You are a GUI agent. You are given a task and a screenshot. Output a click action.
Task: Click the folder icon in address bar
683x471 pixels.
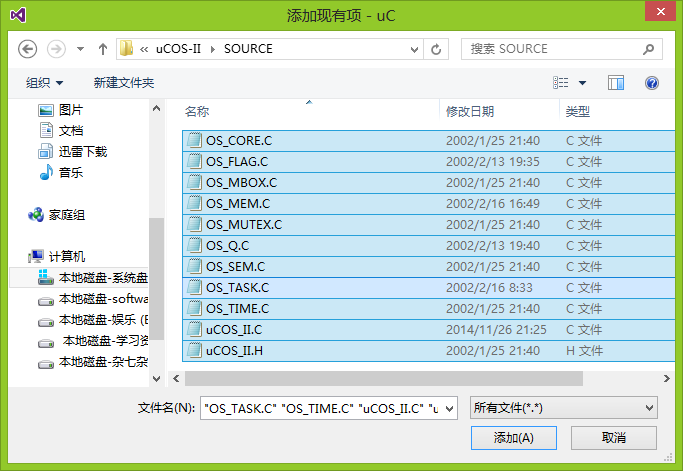click(x=126, y=48)
